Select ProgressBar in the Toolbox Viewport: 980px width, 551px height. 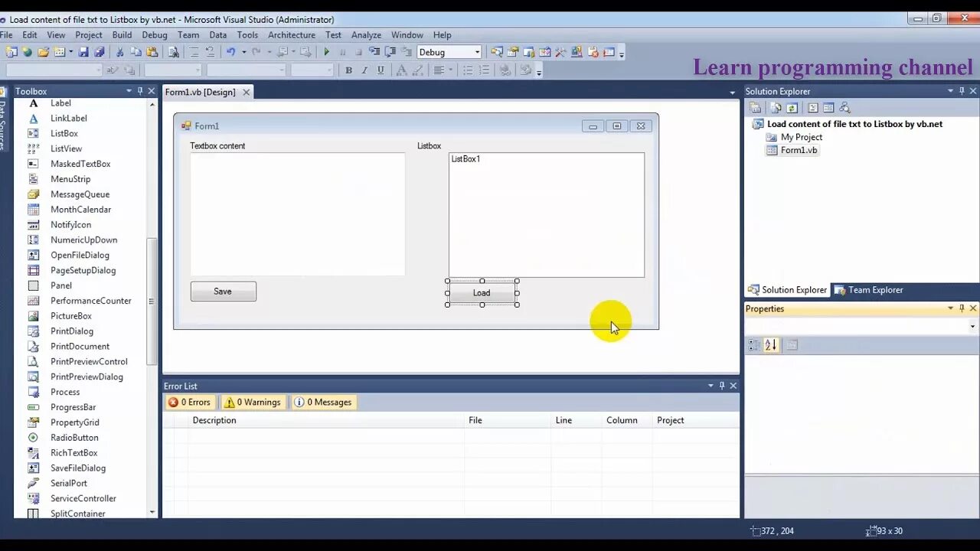click(73, 407)
